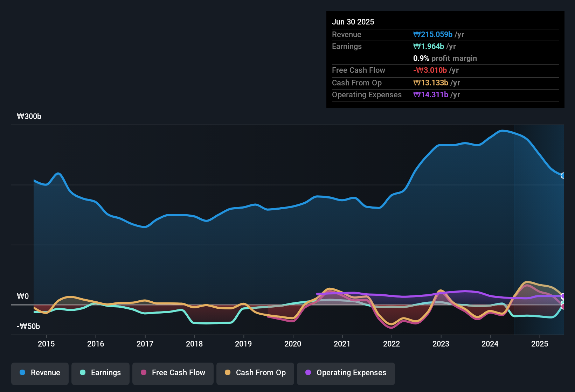
Task: Click the blue Revenue legend dot
Action: pyautogui.click(x=22, y=372)
